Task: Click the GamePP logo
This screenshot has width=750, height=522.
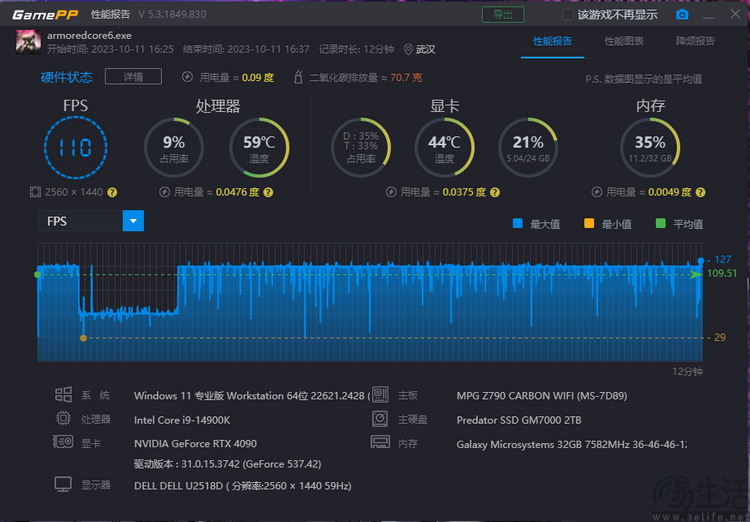Action: click(45, 14)
